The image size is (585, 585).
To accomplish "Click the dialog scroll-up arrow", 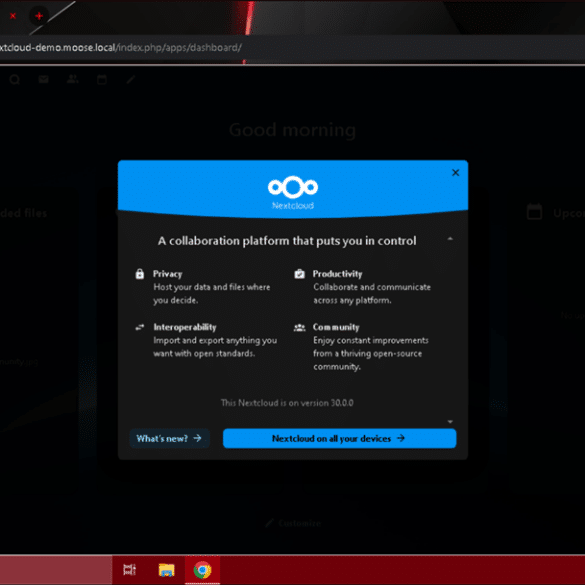I will [x=450, y=239].
